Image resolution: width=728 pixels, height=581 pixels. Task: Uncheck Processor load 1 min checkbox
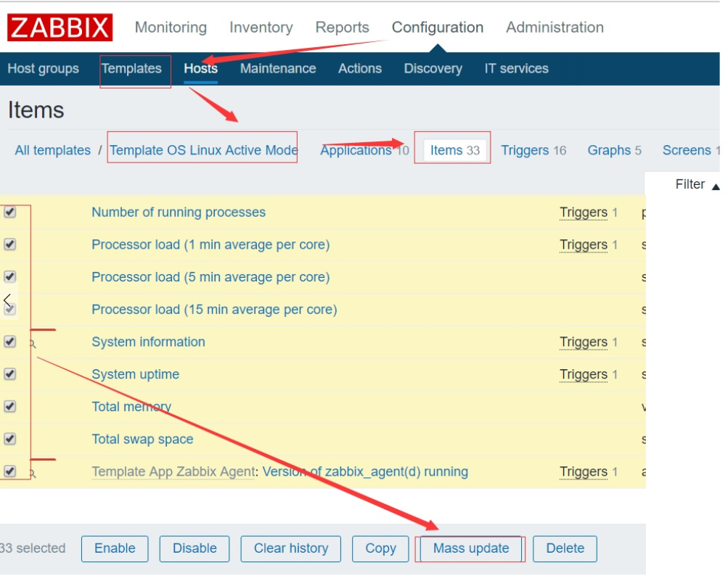(x=9, y=244)
